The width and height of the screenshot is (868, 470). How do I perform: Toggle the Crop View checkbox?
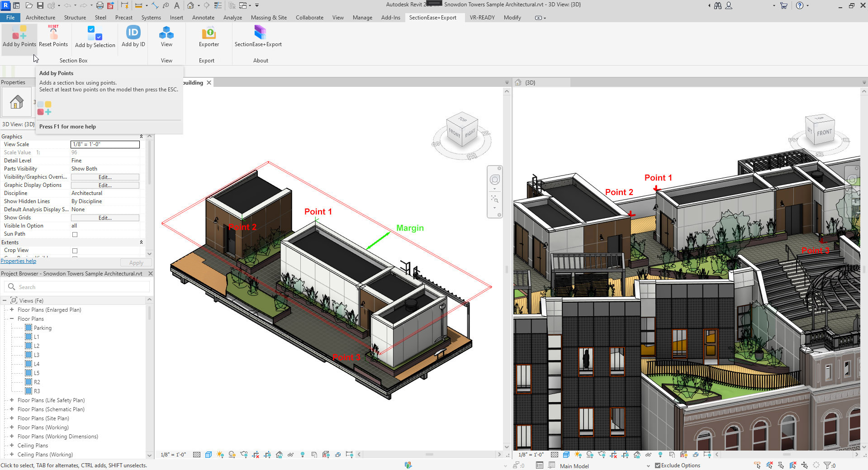click(75, 251)
